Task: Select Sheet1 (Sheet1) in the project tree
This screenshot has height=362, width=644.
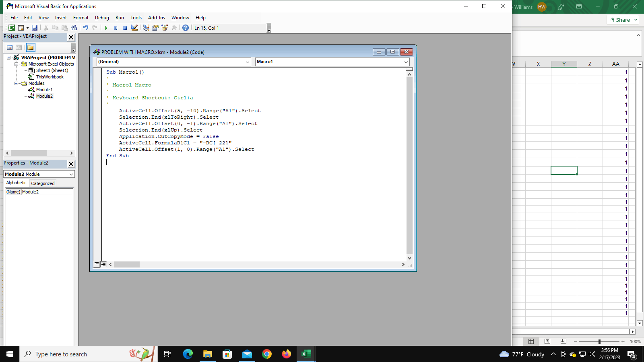Action: [52, 70]
